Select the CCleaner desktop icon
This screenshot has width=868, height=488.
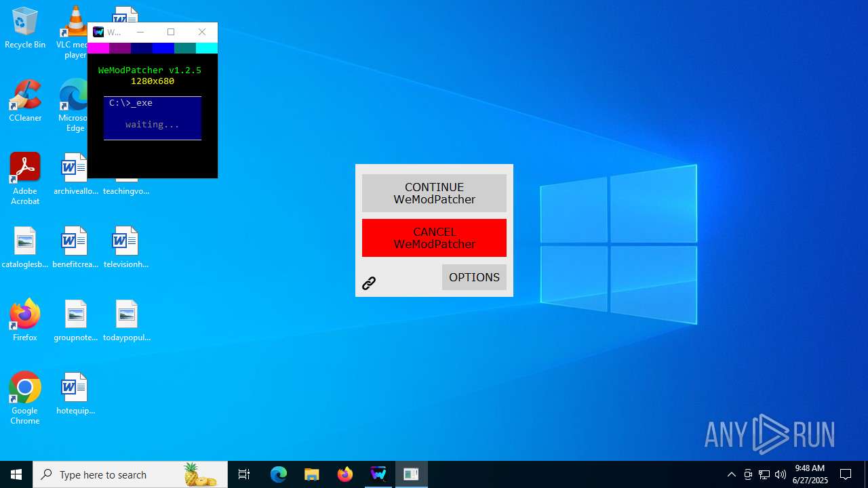point(25,101)
